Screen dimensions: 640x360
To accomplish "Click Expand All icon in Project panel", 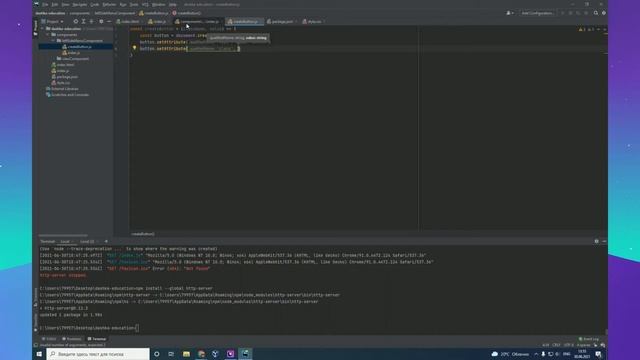I will (x=83, y=22).
